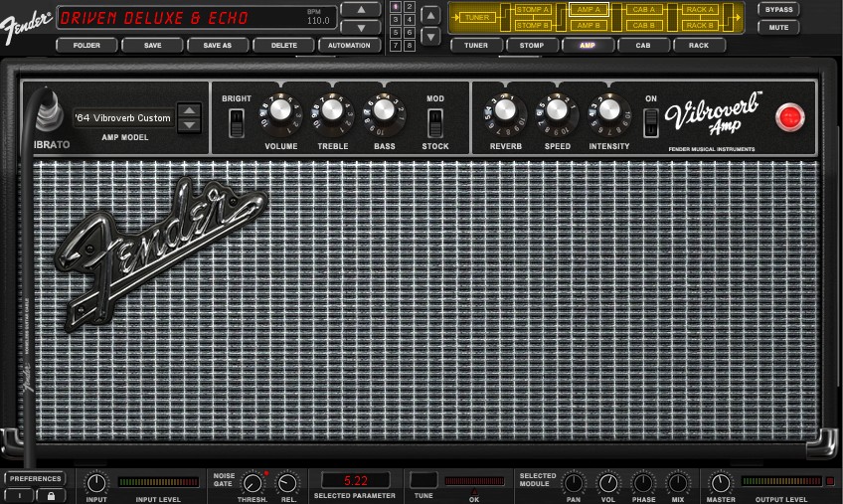Select the AMP B block in signal chain
The width and height of the screenshot is (843, 504).
pyautogui.click(x=589, y=25)
